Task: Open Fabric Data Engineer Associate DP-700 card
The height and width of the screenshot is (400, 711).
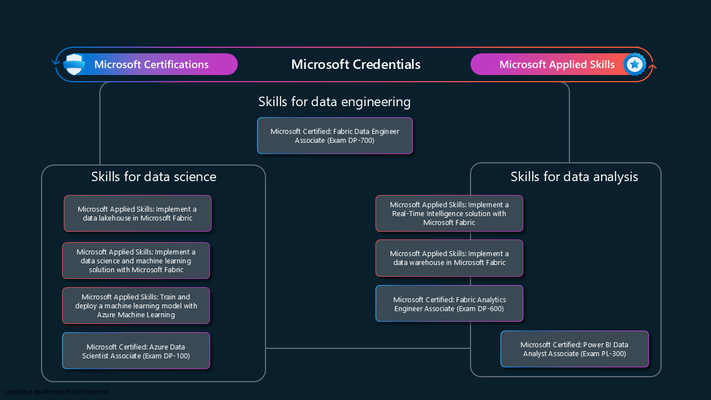Action: (335, 136)
